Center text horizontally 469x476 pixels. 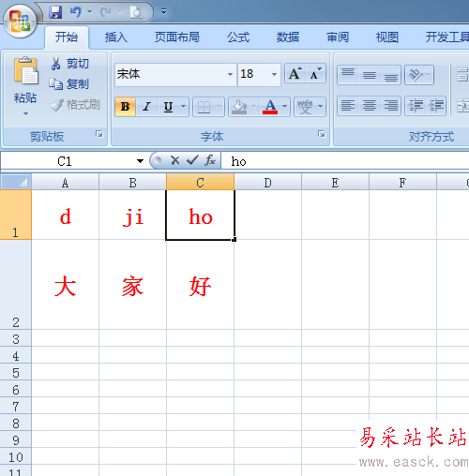(370, 106)
